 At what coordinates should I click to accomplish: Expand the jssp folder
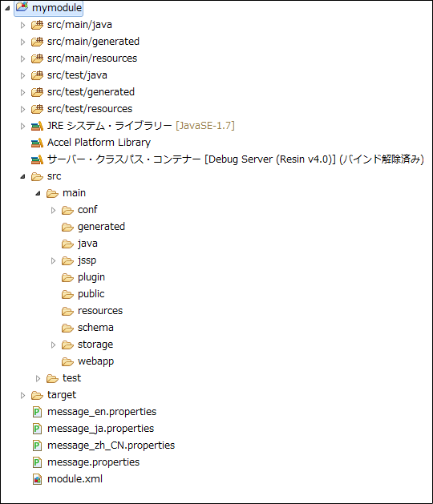[53, 260]
